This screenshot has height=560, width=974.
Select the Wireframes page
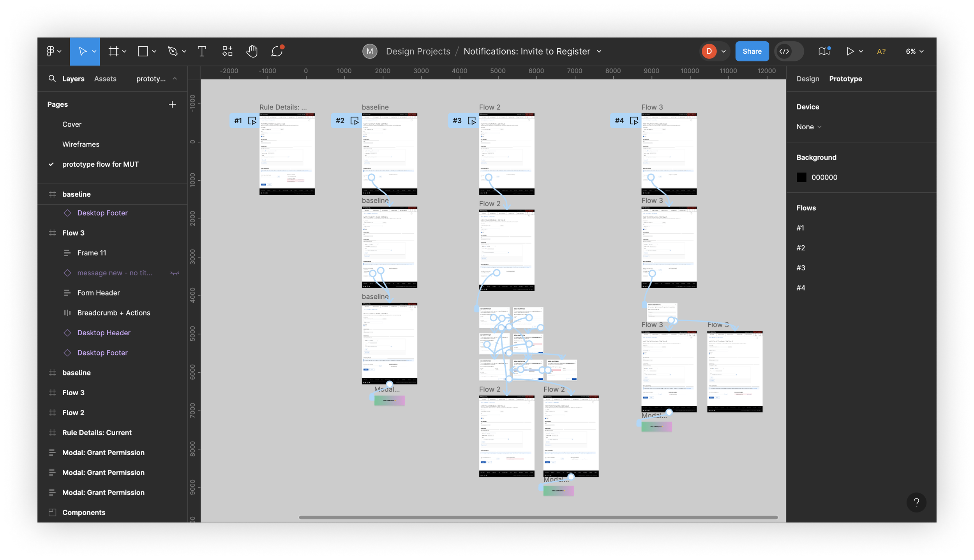[x=81, y=144]
